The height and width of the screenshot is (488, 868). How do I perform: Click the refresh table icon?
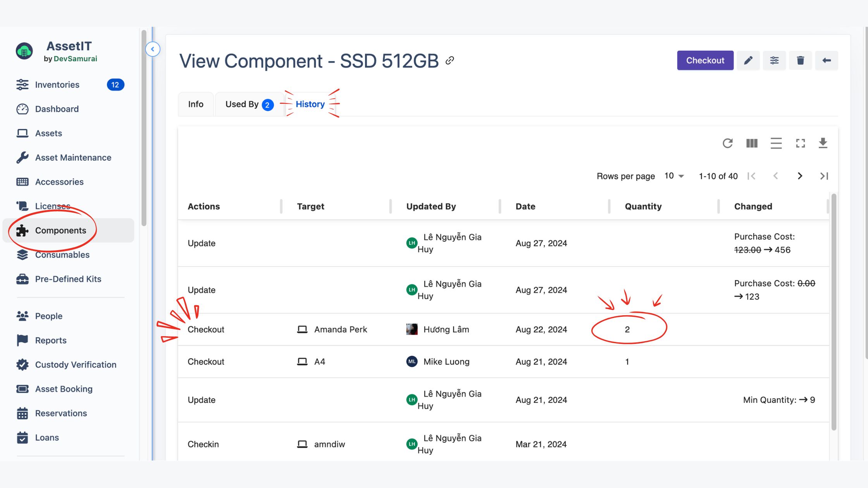tap(727, 143)
